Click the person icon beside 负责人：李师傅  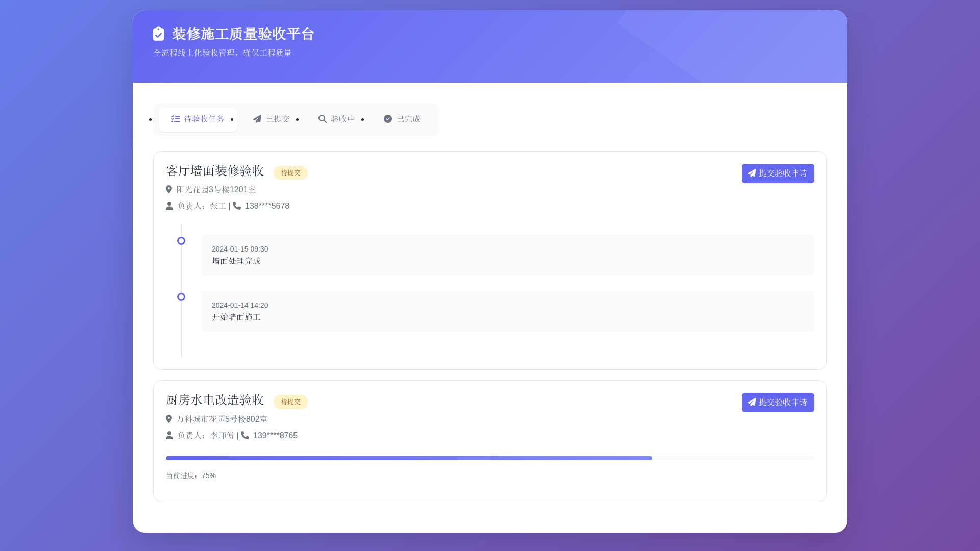click(168, 435)
